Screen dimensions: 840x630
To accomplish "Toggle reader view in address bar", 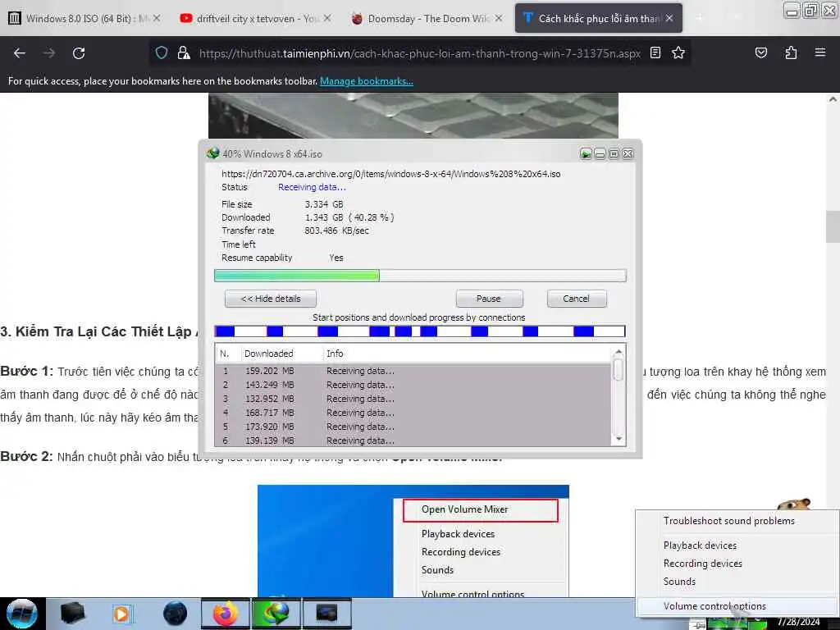I will coord(655,53).
